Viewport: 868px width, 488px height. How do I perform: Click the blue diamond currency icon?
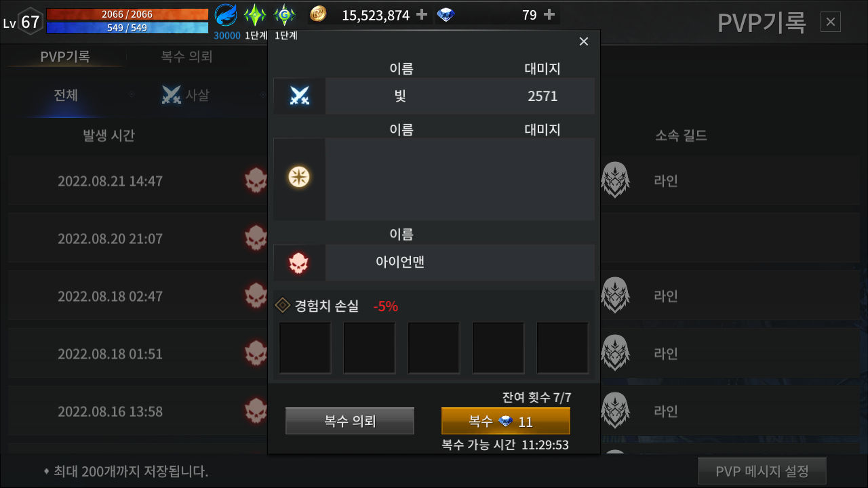446,14
